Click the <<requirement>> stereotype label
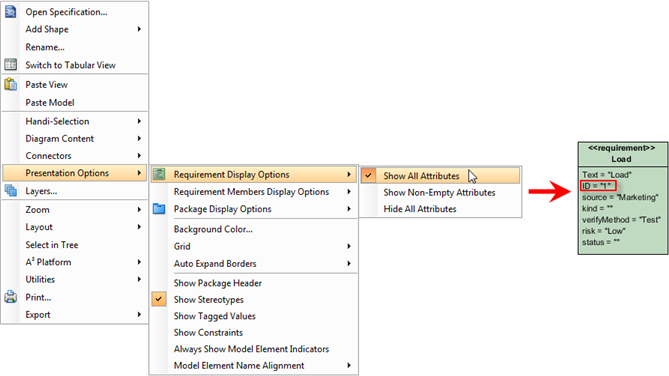Screen dimensions: 669x376 (621, 148)
